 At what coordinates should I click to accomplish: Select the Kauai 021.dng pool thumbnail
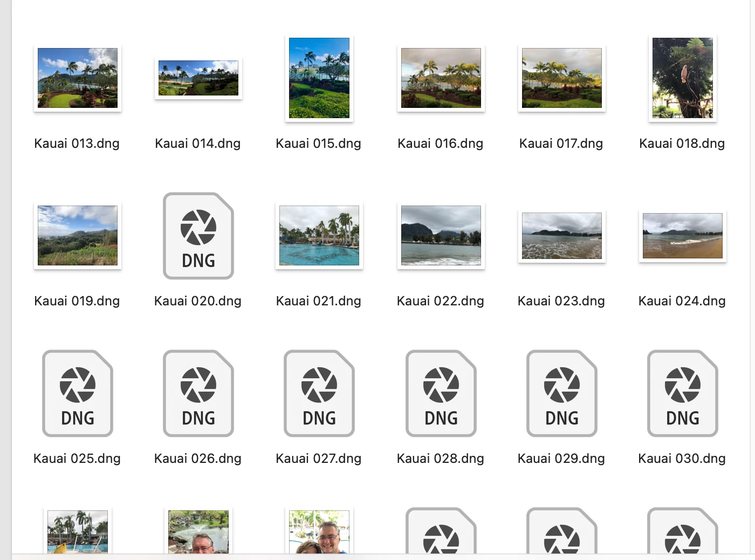319,235
